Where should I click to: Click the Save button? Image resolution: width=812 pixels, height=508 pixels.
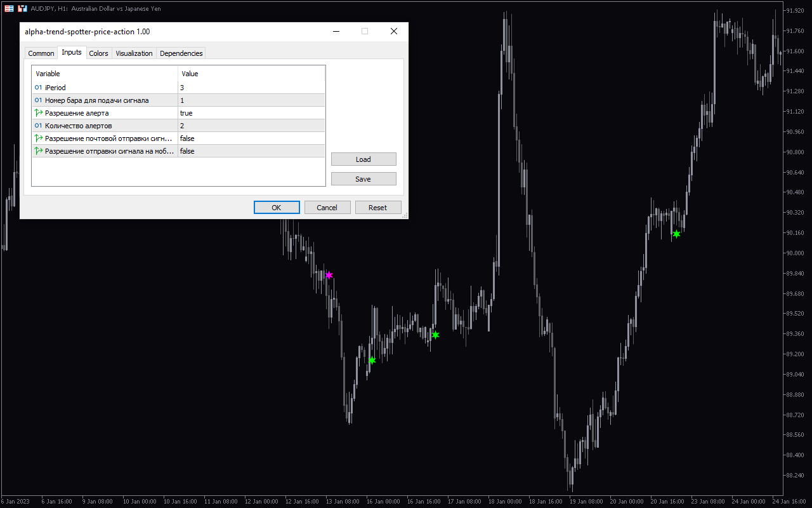363,179
